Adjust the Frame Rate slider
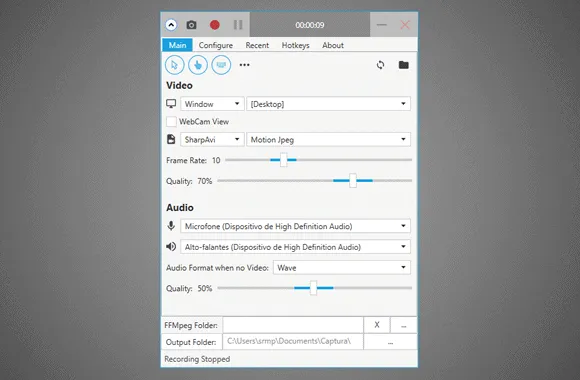 click(x=283, y=160)
